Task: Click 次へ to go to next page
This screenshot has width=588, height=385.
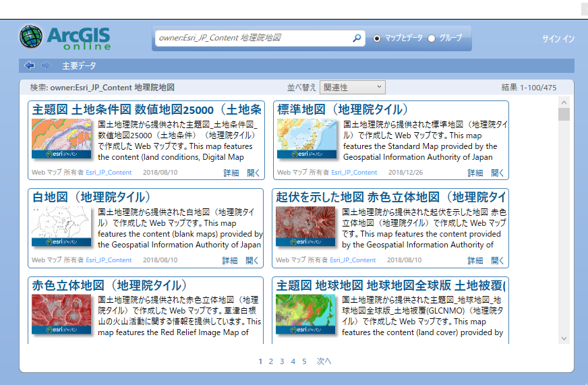Action: [324, 361]
